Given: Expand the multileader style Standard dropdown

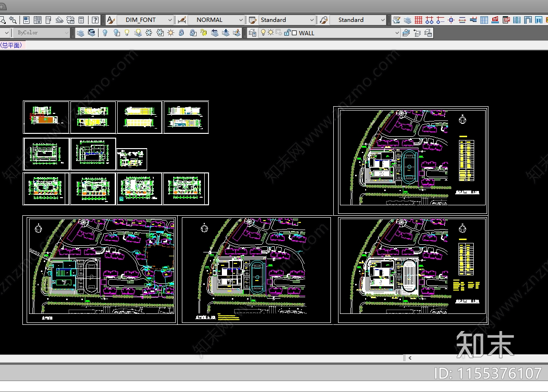Looking at the screenshot, I should pos(383,20).
